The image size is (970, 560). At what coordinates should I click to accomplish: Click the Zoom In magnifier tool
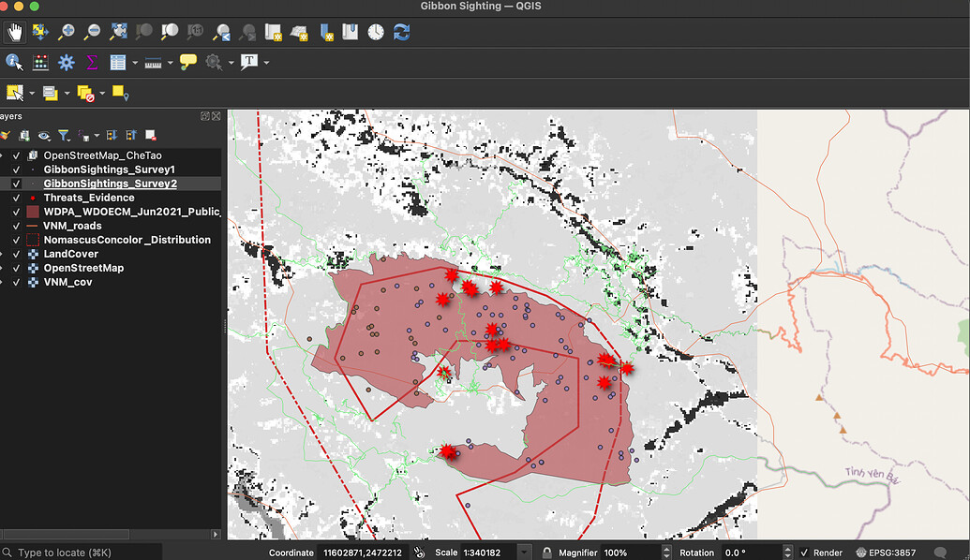(x=67, y=32)
